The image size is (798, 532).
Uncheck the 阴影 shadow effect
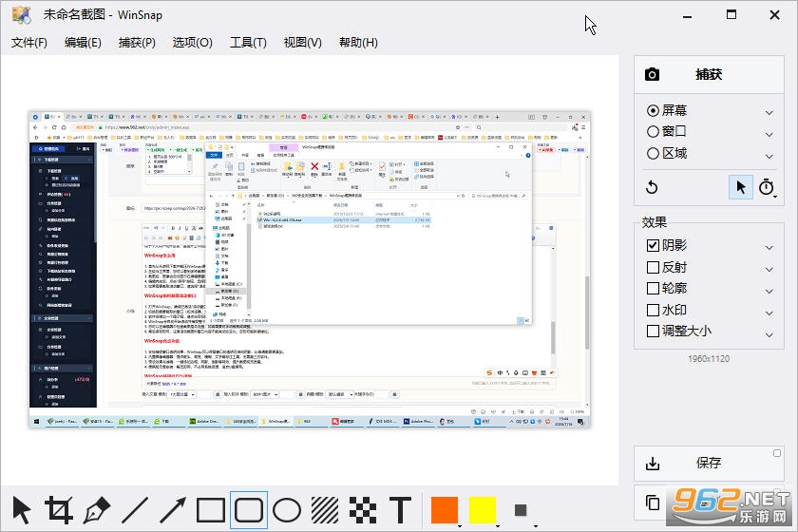pos(653,245)
